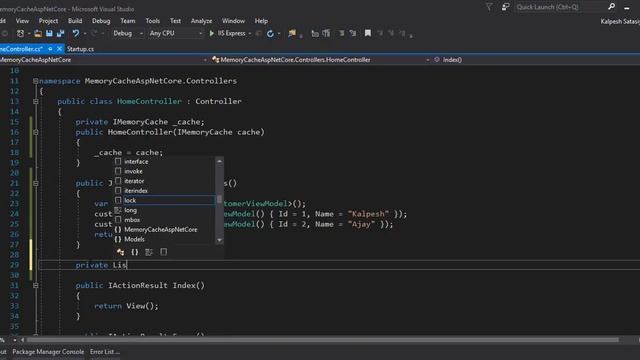
Task: Click the notifications flag icon in the title bar
Action: 489,7
